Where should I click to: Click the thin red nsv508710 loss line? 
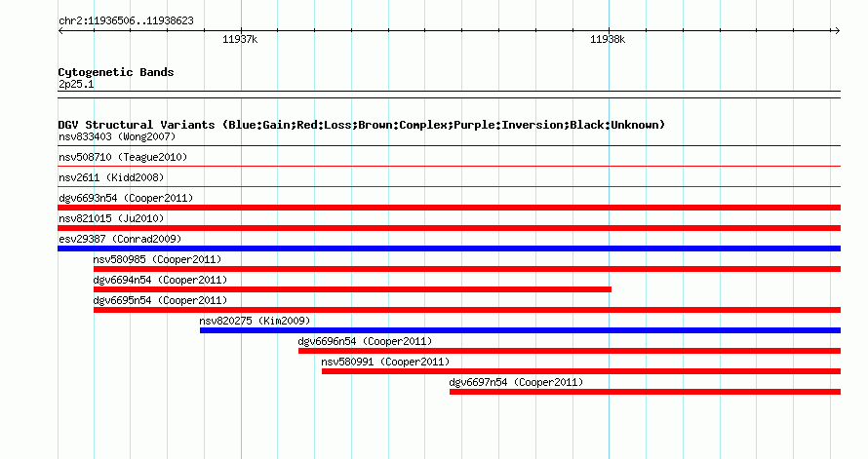pos(449,167)
